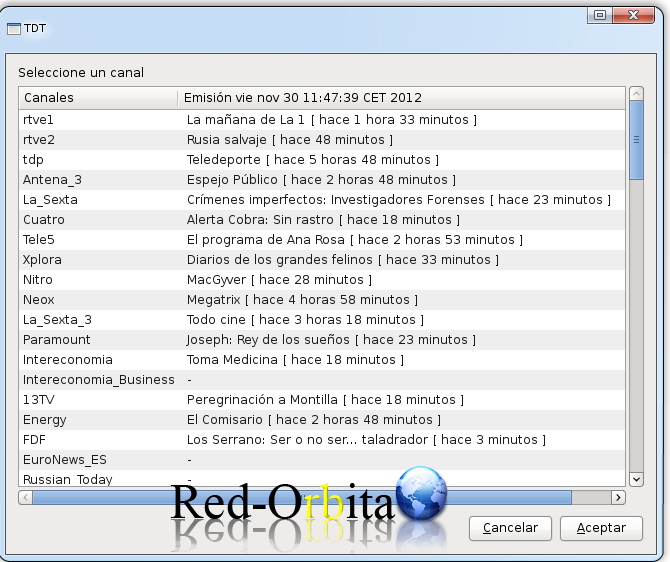670x562 pixels.
Task: Click the Aceptar button
Action: coord(601,528)
